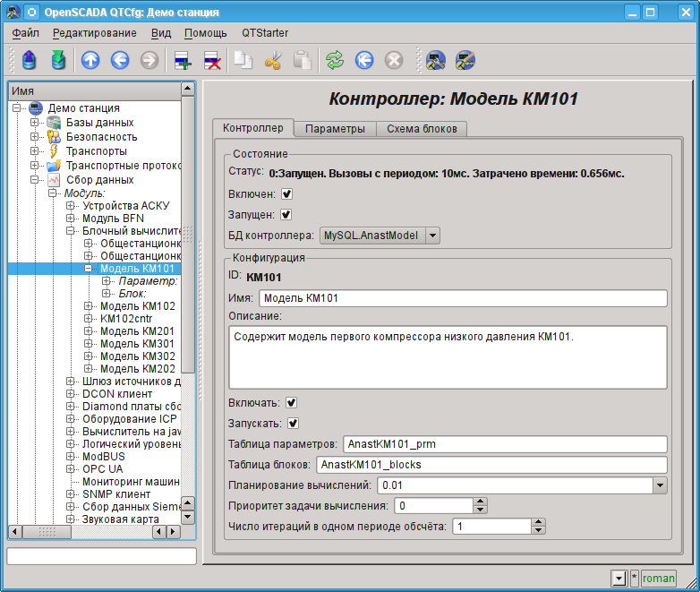The width and height of the screenshot is (700, 592).
Task: Open the БД контроллера dropdown
Action: point(433,236)
